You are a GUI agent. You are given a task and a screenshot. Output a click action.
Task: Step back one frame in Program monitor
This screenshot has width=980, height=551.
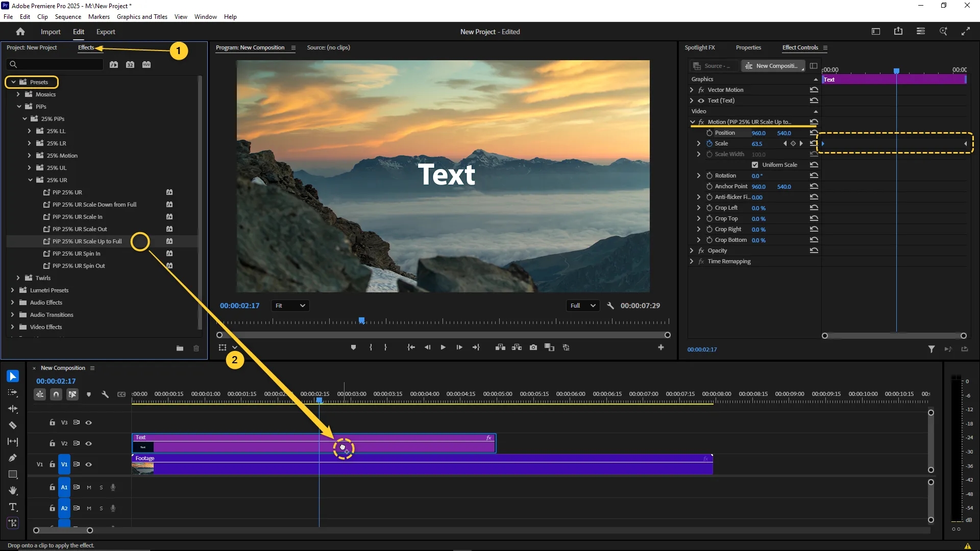[x=427, y=347]
